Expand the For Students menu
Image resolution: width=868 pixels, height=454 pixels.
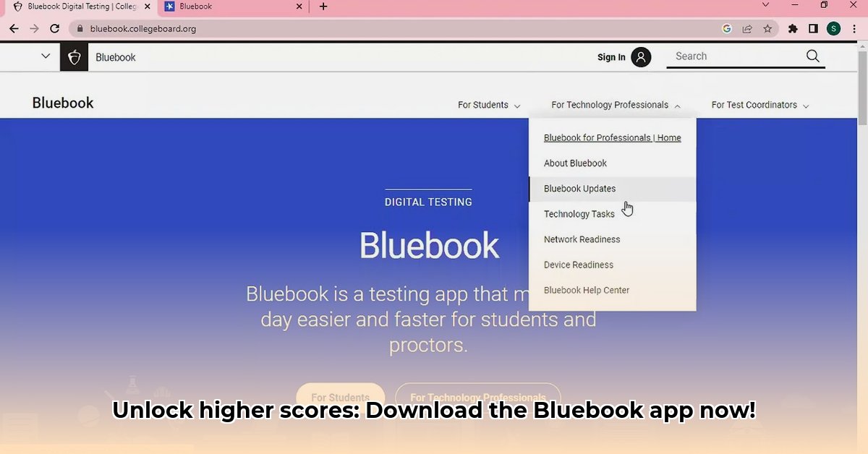(x=489, y=105)
